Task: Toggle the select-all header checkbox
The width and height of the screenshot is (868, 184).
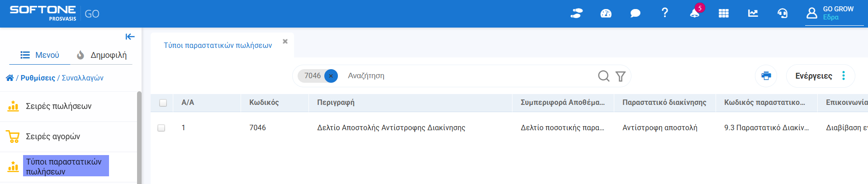Action: click(x=163, y=103)
